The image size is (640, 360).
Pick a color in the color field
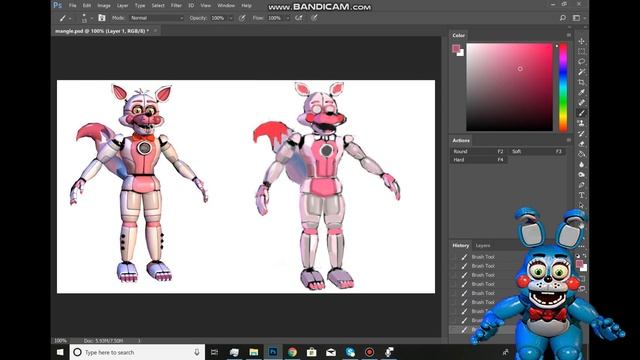(509, 87)
